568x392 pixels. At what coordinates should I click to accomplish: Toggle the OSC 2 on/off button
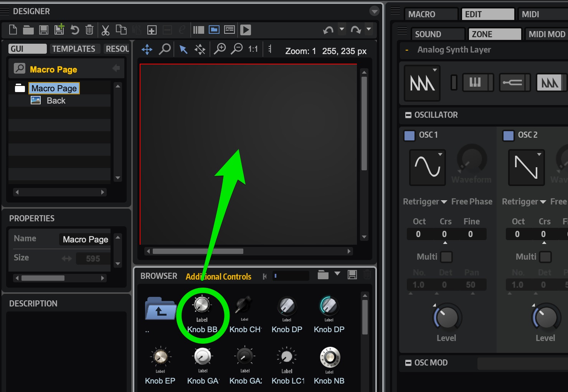509,135
